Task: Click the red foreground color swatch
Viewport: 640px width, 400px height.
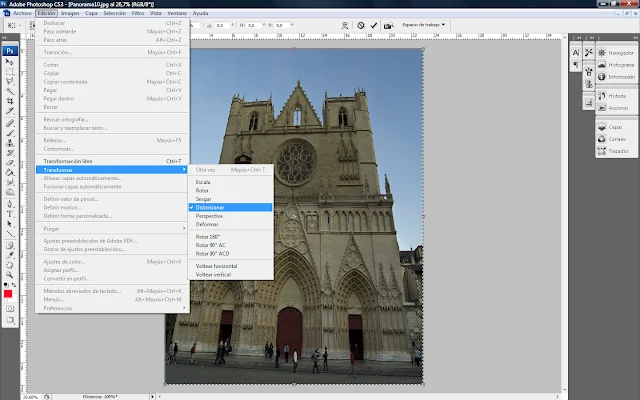Action: (8, 294)
